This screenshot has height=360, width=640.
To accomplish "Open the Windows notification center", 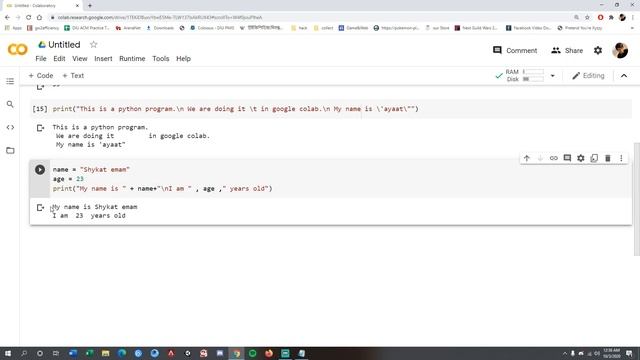I will [629, 353].
